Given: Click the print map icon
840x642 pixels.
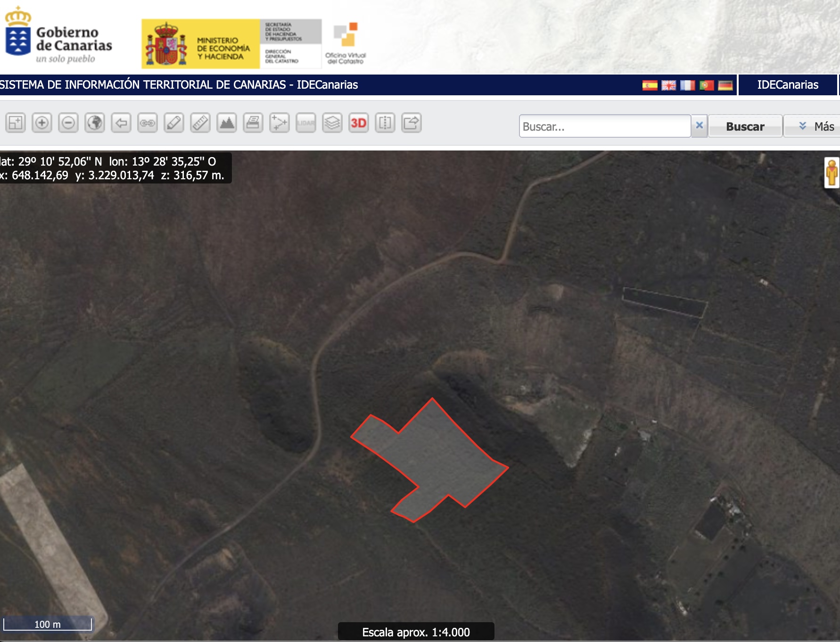Looking at the screenshot, I should (253, 123).
